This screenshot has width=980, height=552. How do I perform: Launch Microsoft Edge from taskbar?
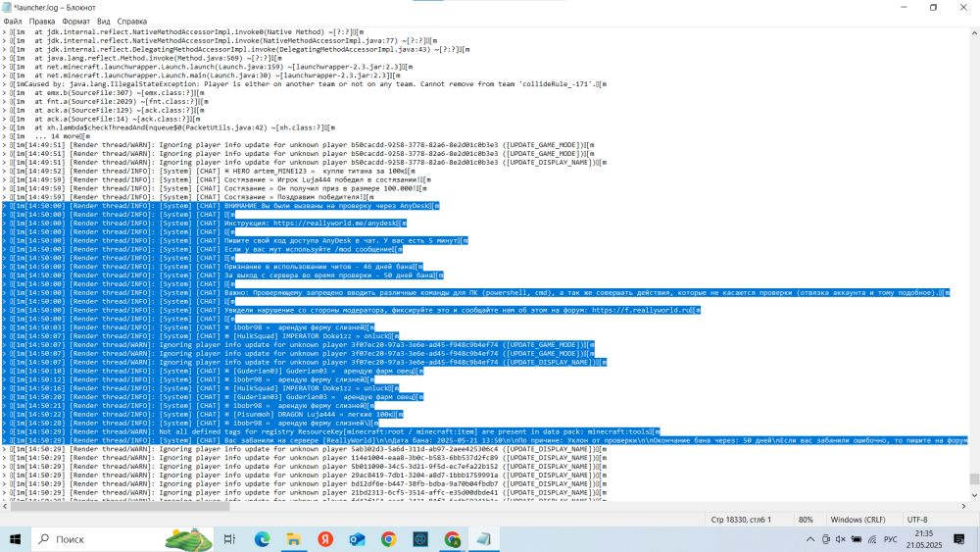coord(262,539)
